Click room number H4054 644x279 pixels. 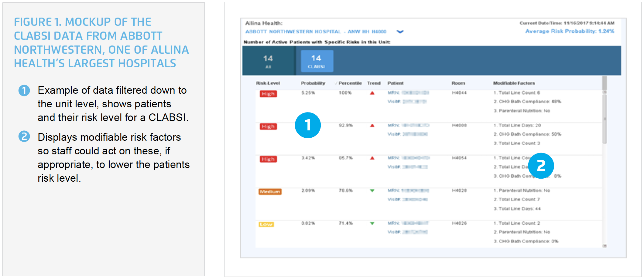point(459,158)
